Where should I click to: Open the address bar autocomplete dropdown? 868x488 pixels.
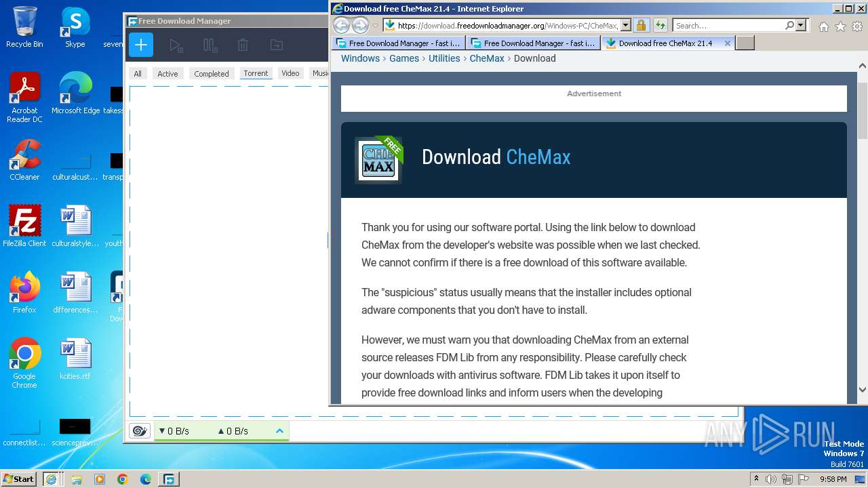tap(625, 26)
